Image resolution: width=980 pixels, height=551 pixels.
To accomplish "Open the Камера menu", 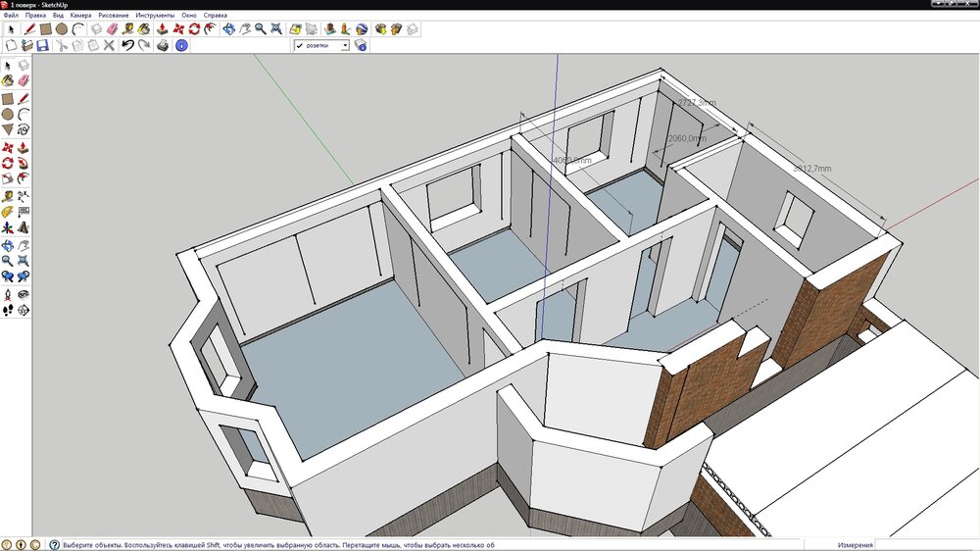I will (80, 16).
